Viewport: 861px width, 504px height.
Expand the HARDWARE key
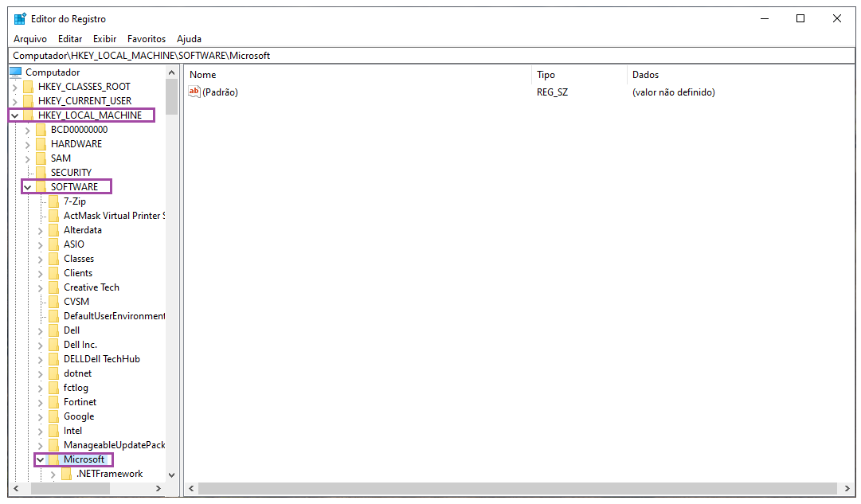click(x=27, y=144)
